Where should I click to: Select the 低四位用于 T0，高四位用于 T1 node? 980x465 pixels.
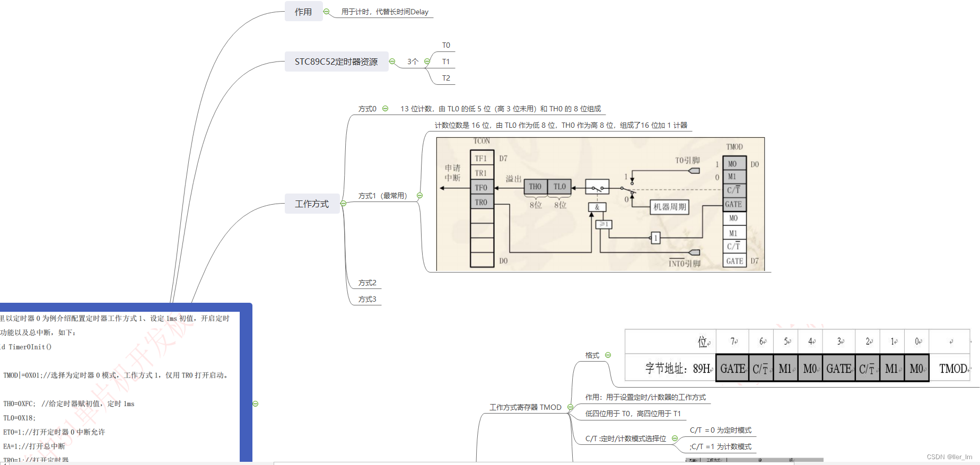[633, 414]
